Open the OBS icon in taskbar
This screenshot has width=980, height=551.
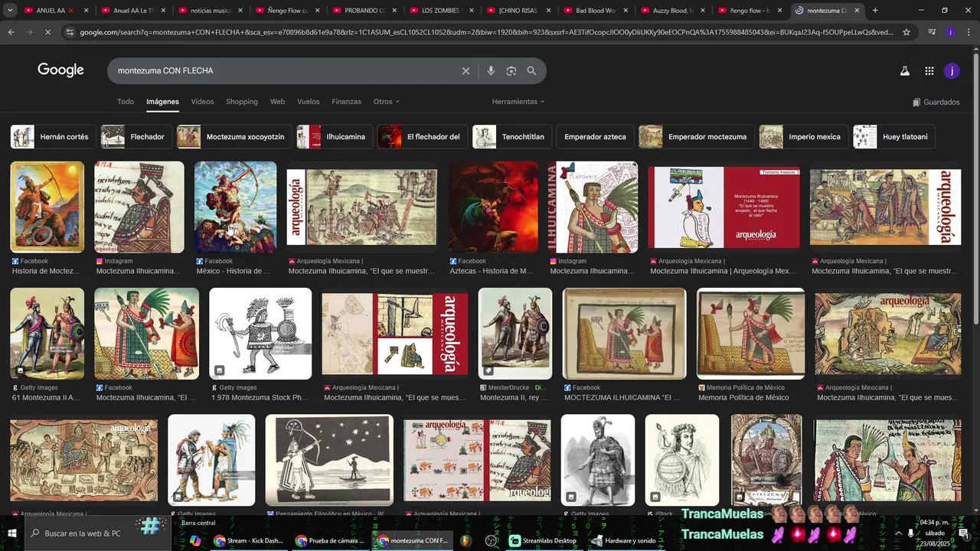pyautogui.click(x=492, y=540)
